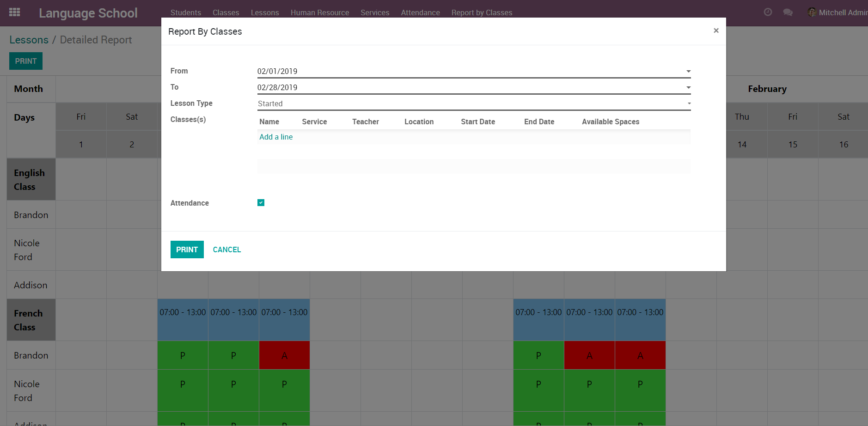Screen dimensions: 868x426
Task: Click the From date input field
Action: (x=469, y=71)
